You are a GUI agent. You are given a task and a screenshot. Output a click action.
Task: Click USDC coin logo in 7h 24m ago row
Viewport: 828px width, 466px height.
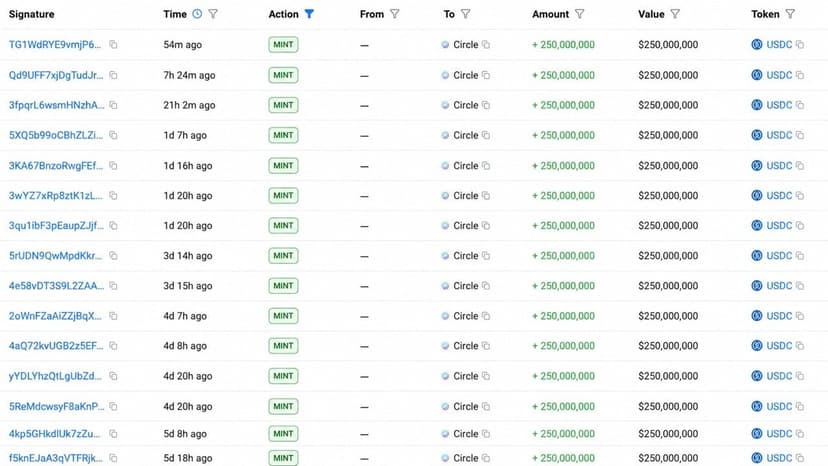pos(757,75)
